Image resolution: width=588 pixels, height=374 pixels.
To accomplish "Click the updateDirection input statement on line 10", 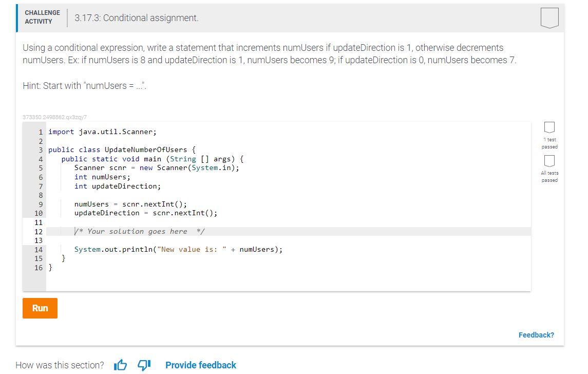I will pyautogui.click(x=146, y=213).
